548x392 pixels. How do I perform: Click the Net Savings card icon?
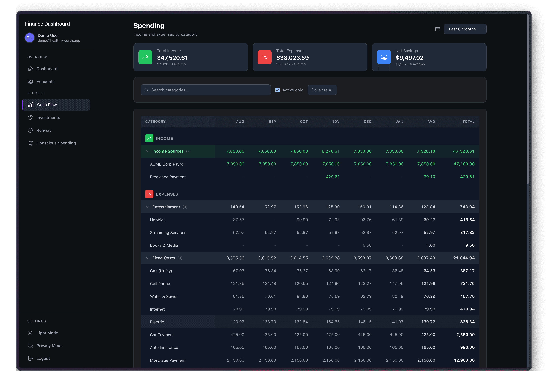pos(384,57)
